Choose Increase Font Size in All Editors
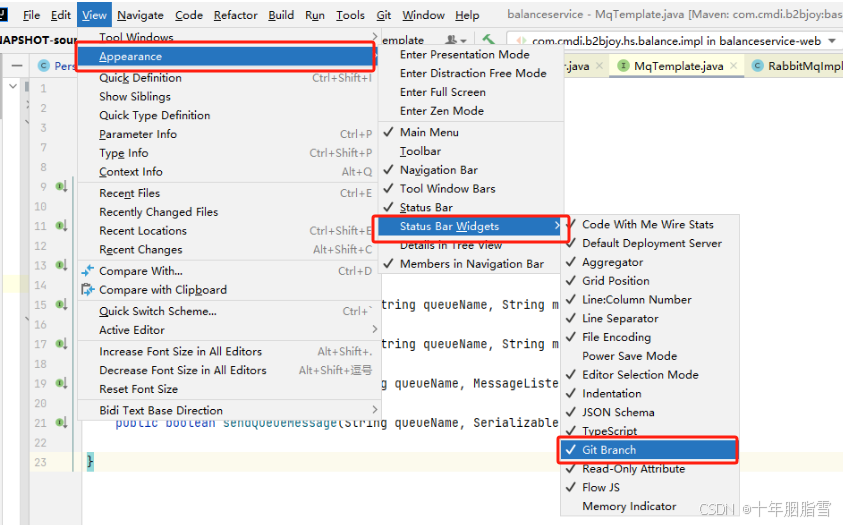Screen dimensions: 843x525 pos(228,351)
